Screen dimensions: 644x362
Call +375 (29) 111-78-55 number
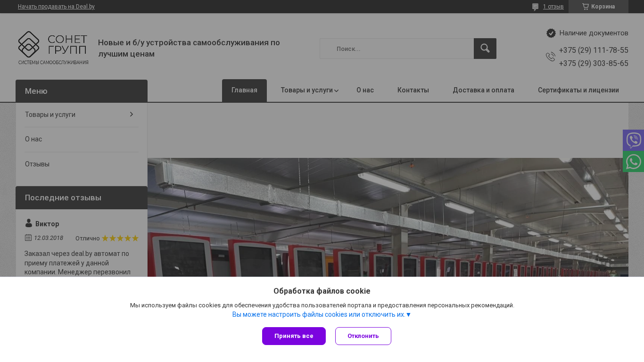(x=594, y=50)
